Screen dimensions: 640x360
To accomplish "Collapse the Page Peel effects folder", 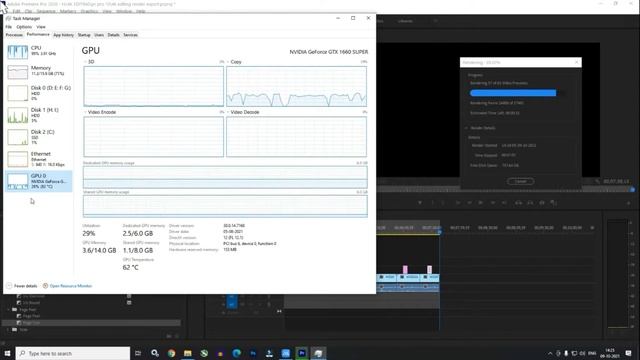I will point(9,309).
